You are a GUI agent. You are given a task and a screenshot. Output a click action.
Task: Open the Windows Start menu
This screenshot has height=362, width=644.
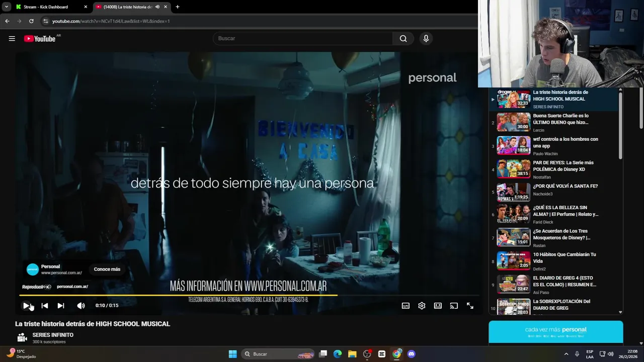click(x=232, y=354)
